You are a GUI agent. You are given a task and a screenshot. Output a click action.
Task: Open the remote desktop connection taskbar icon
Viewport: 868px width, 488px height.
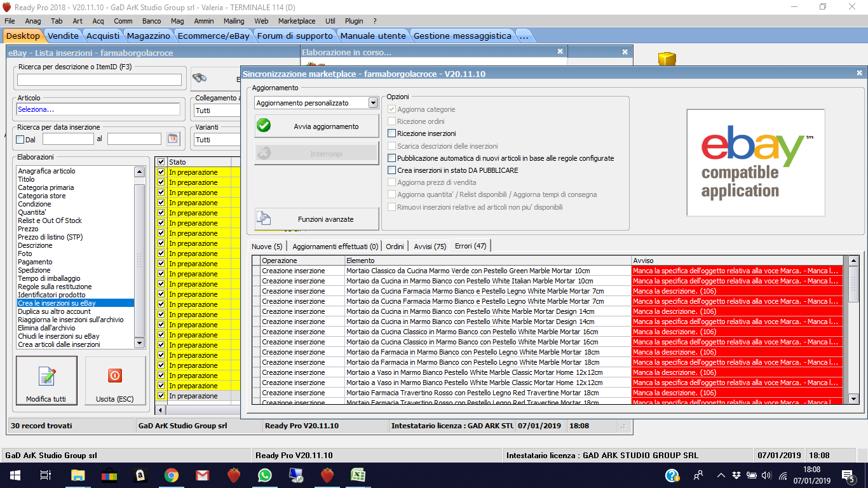(295, 475)
